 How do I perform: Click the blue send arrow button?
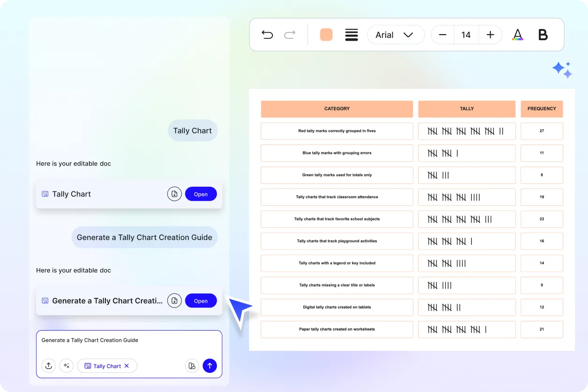click(210, 365)
